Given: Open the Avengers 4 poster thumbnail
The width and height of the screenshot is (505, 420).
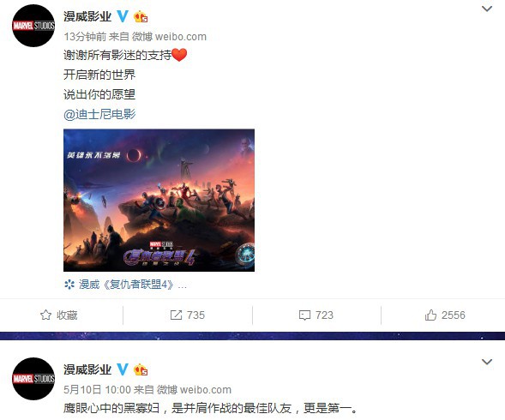Looking at the screenshot, I should (159, 200).
